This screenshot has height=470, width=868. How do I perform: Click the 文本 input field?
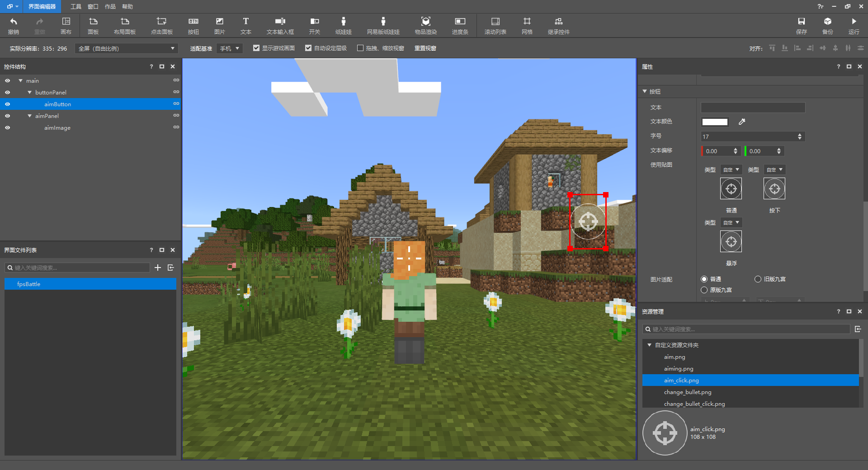[753, 108]
